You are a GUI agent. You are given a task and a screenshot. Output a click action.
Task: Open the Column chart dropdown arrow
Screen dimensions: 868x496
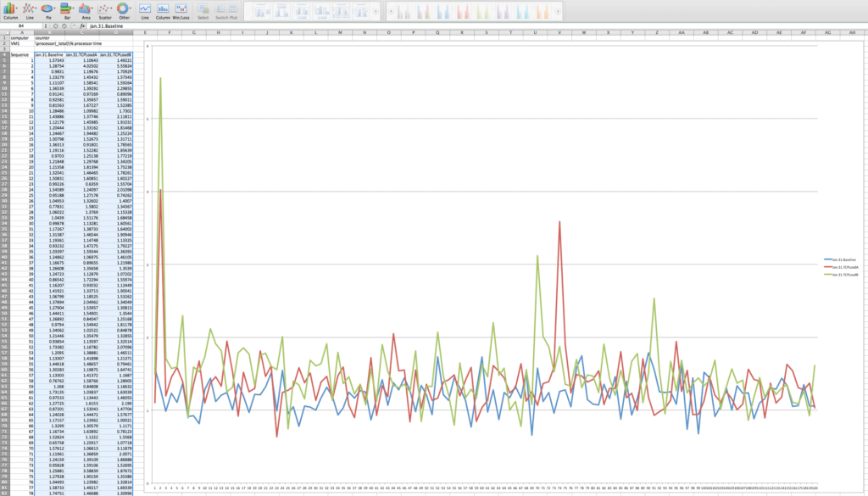15,8
